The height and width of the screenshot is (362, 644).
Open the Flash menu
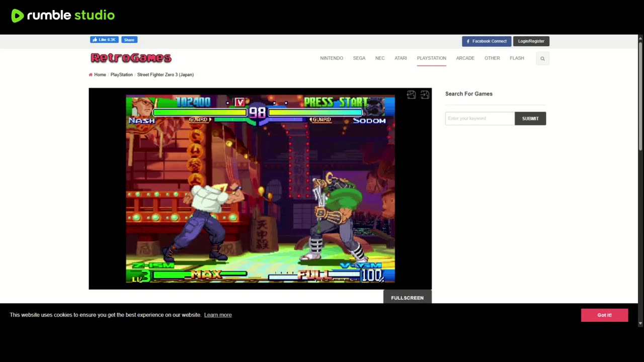click(x=517, y=58)
